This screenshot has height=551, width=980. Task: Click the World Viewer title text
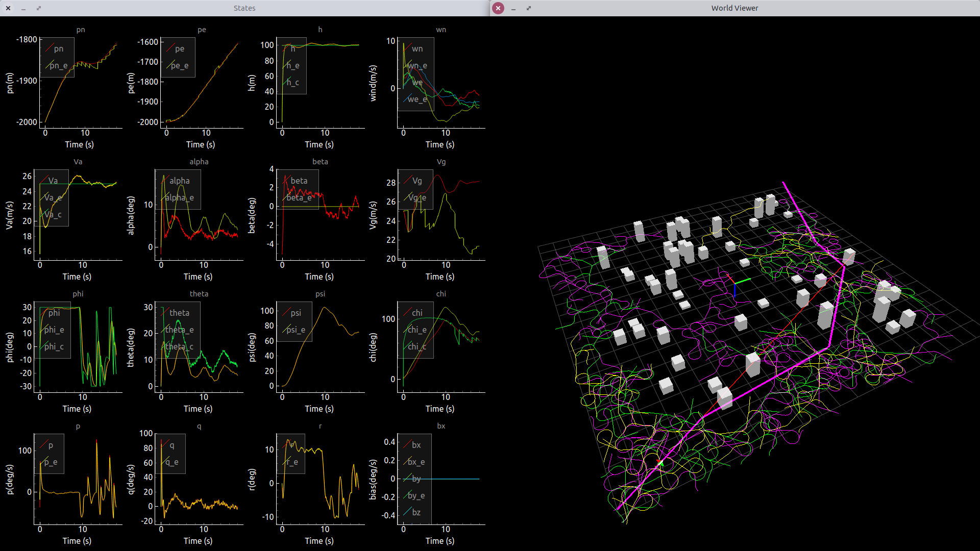pos(734,8)
